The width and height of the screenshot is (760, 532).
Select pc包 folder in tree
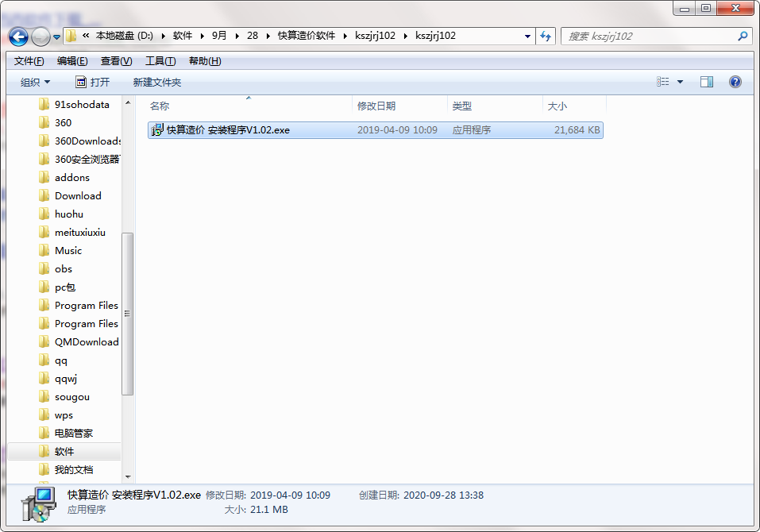(65, 287)
